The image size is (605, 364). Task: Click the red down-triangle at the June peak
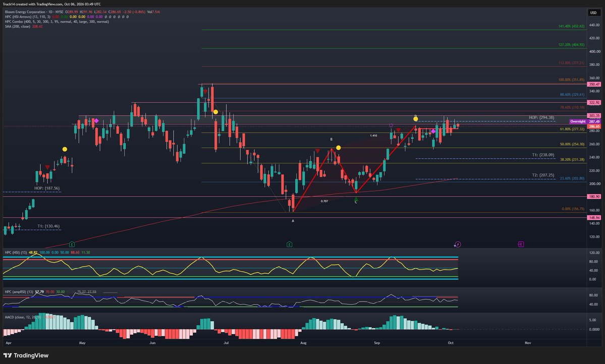tap(205, 92)
